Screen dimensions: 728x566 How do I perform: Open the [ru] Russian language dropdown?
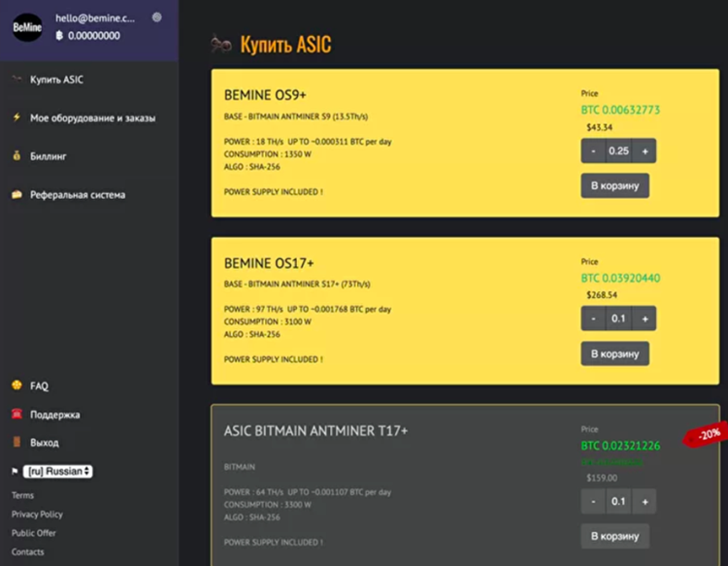(x=58, y=471)
